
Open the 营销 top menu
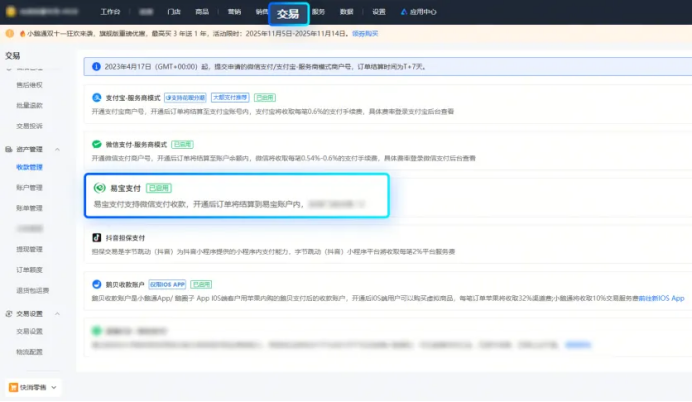click(234, 12)
